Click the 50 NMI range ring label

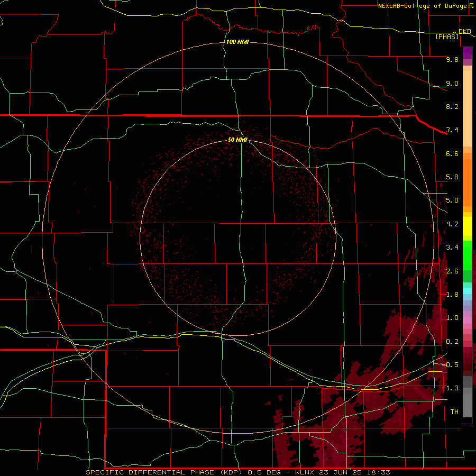pyautogui.click(x=237, y=140)
